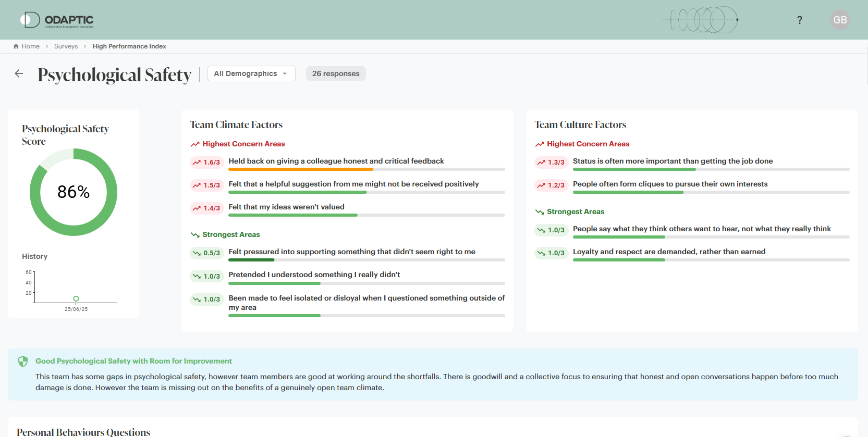Click the 86% donut score chart
This screenshot has width=868, height=437.
74,192
